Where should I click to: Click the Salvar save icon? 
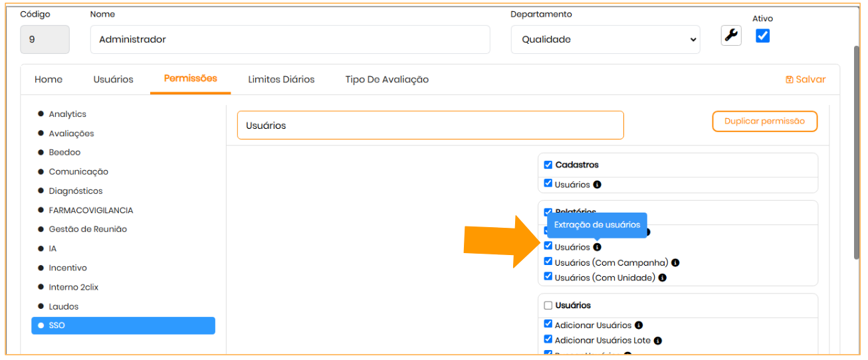(790, 80)
